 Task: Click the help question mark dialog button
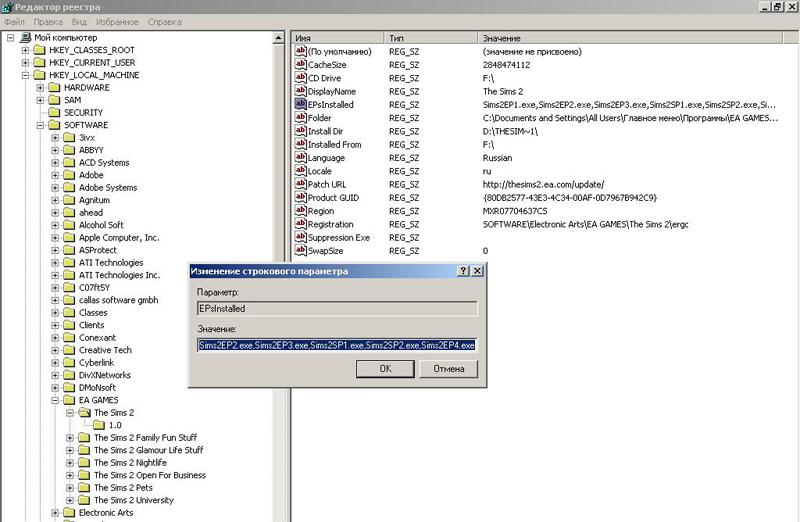463,271
